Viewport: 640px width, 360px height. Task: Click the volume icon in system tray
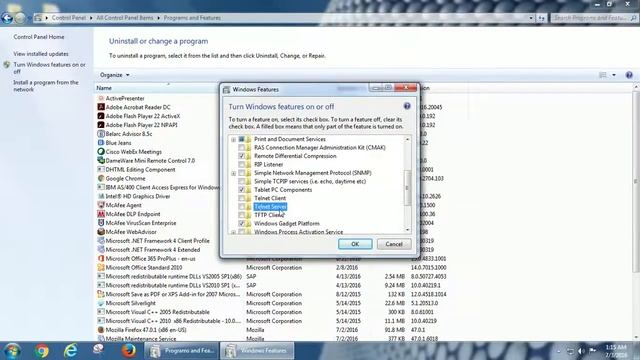(x=581, y=351)
